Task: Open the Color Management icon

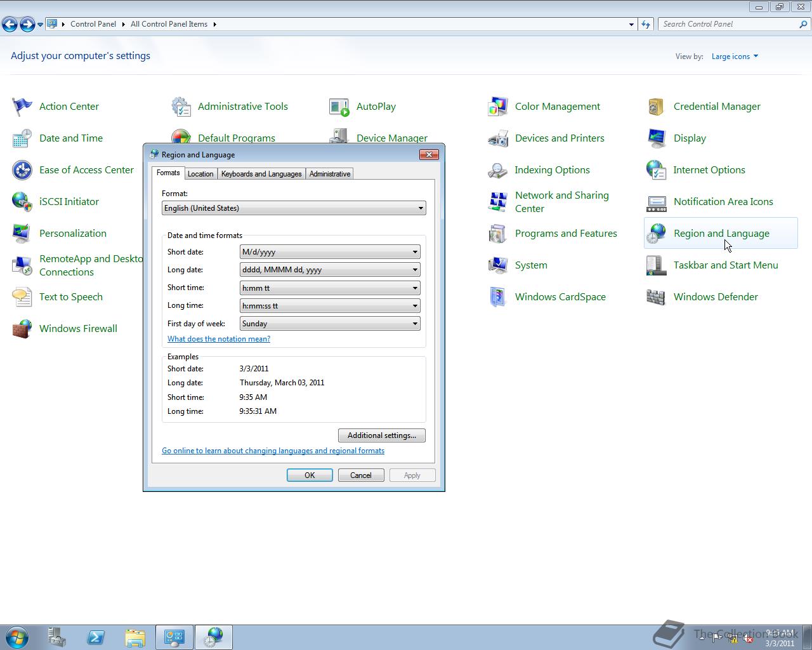Action: 498,107
